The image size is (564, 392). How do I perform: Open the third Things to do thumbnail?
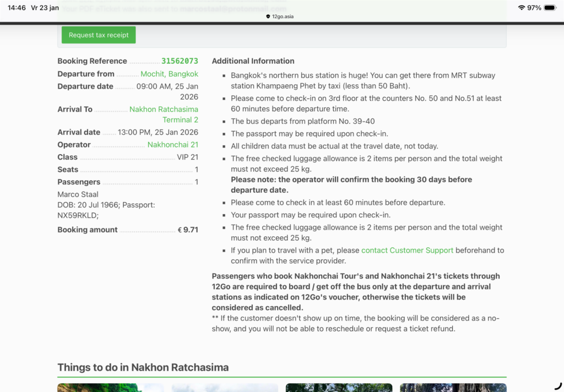click(339, 388)
